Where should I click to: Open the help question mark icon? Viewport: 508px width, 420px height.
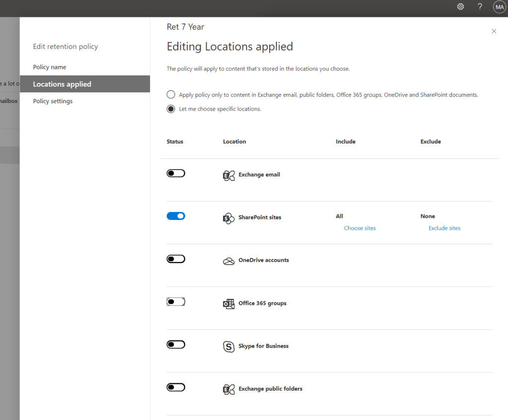point(480,6)
